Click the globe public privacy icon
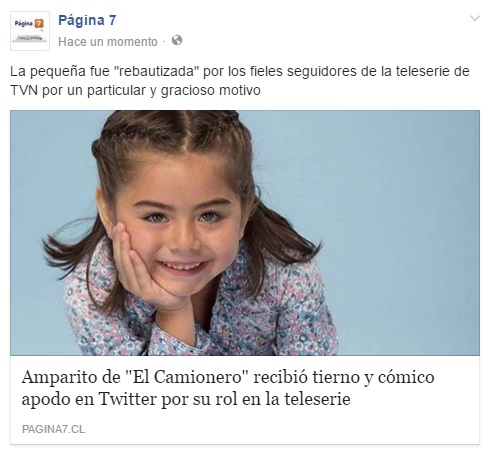Screen dimensions: 485x453 (x=177, y=40)
